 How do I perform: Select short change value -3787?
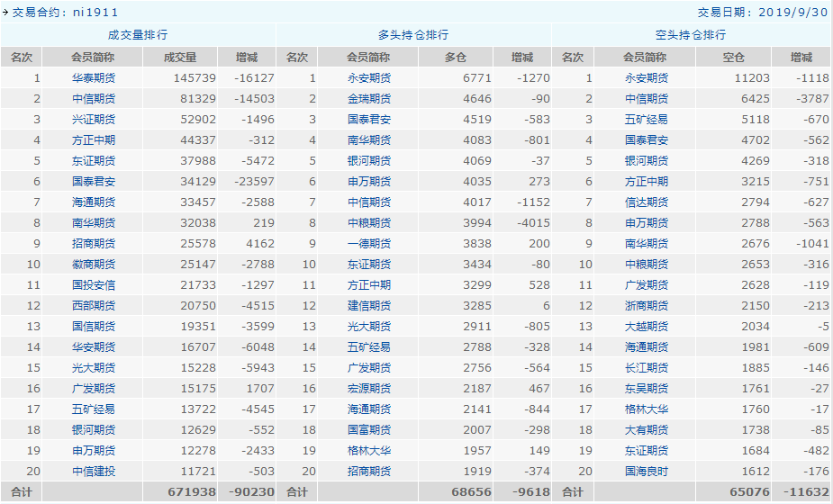pyautogui.click(x=812, y=99)
